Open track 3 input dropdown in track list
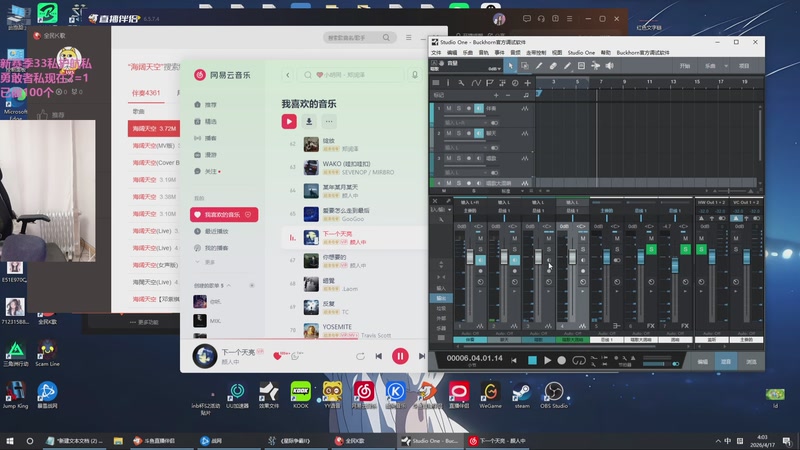 [x=466, y=172]
